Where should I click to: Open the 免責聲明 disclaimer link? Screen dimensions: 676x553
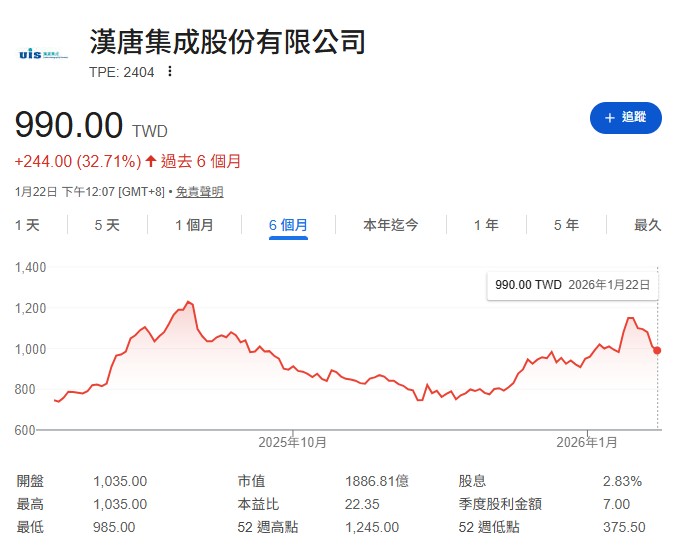point(200,192)
